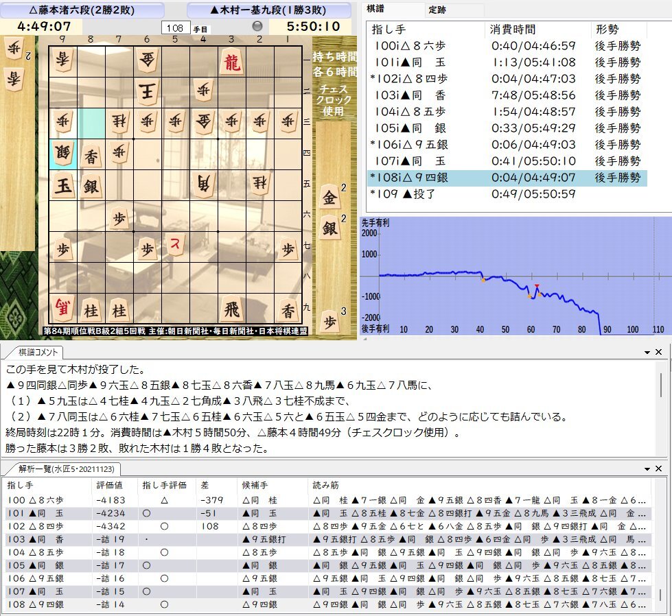Click the 桂 knight piece at 2五
The height and width of the screenshot is (616, 672).
(x=259, y=183)
